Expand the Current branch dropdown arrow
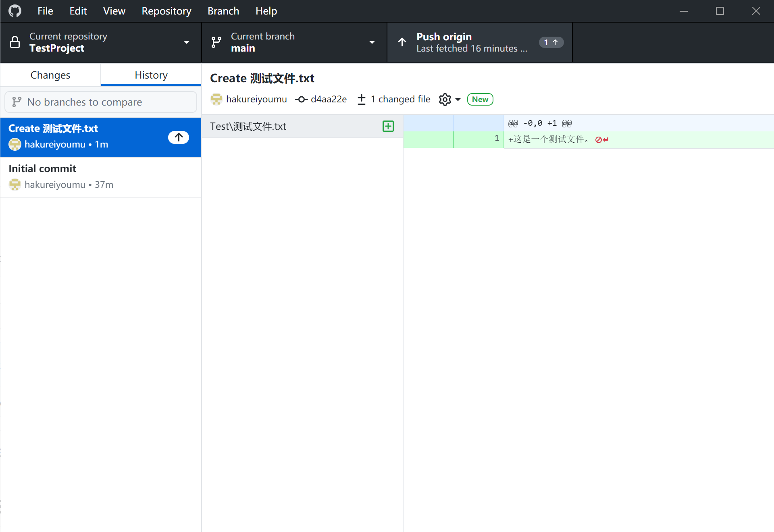Screen dimensions: 774x532 point(372,42)
